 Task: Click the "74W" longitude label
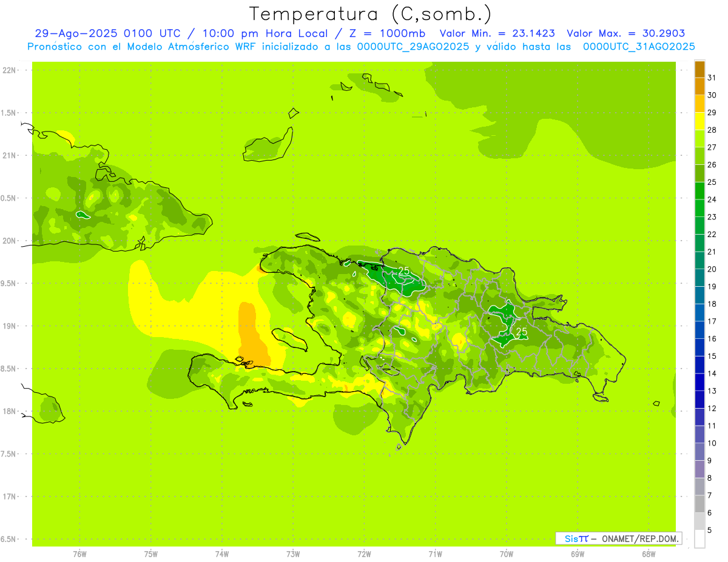point(221,554)
